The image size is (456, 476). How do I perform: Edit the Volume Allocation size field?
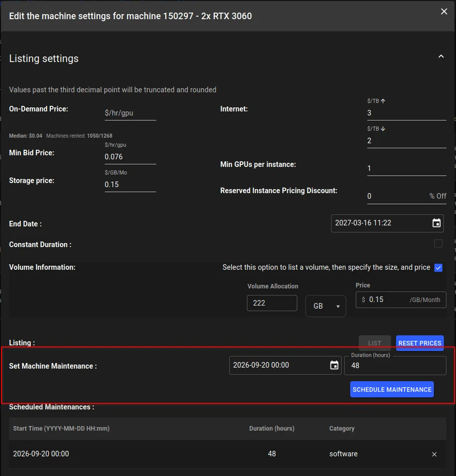pyautogui.click(x=272, y=303)
